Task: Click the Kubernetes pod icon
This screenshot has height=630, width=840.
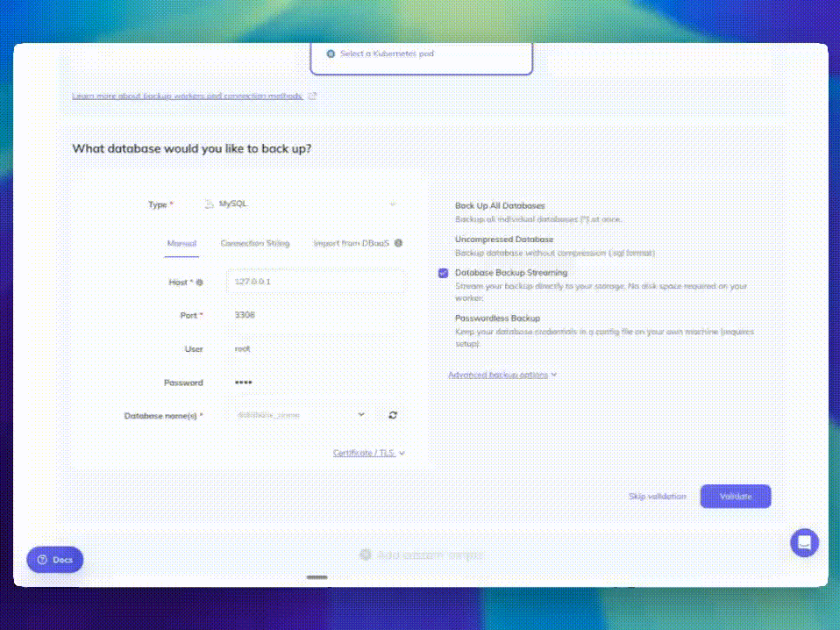Action: [331, 54]
